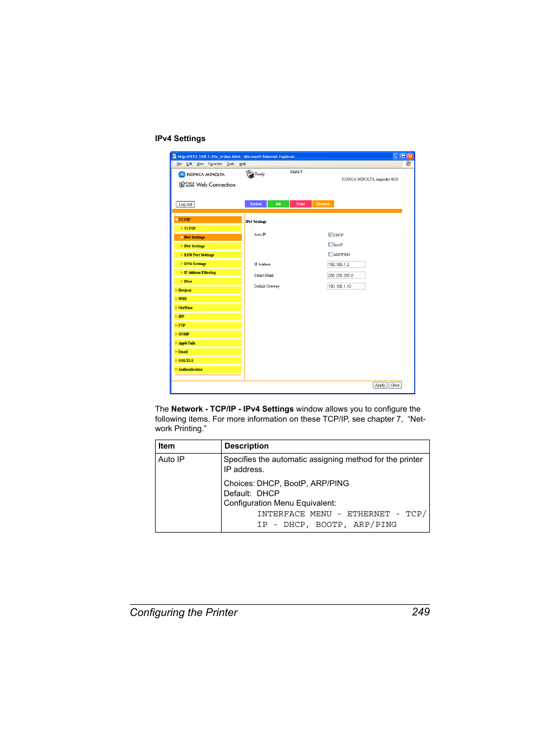Open the Edit menu
The width and height of the screenshot is (534, 756).
tap(189, 164)
